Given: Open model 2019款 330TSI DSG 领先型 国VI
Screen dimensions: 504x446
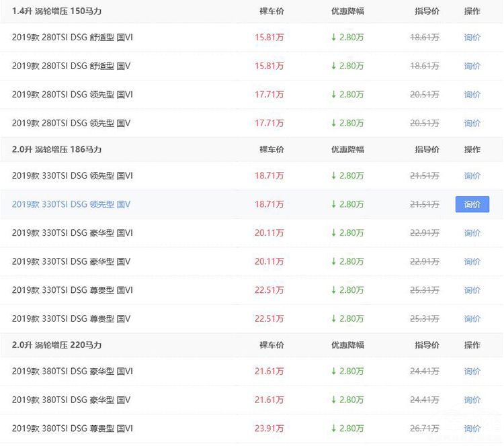Looking at the screenshot, I should coord(73,175).
